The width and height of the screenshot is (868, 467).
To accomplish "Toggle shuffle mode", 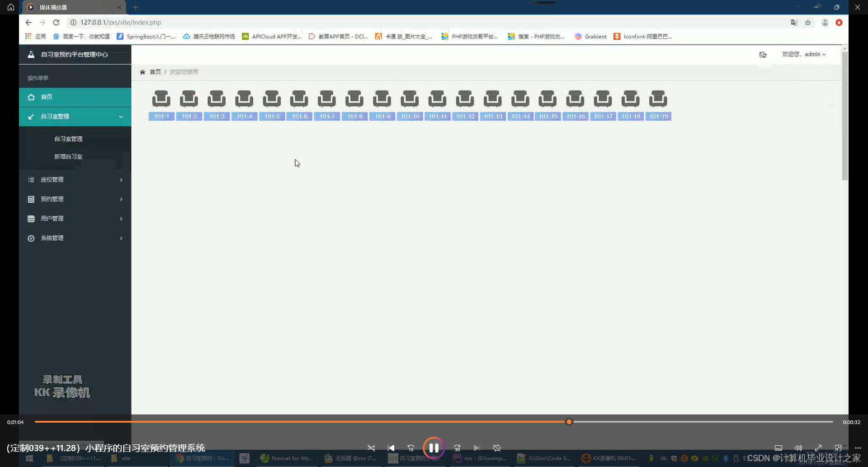I will click(x=371, y=448).
